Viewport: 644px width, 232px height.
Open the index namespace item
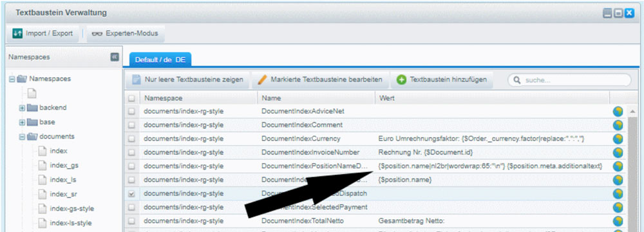53,151
